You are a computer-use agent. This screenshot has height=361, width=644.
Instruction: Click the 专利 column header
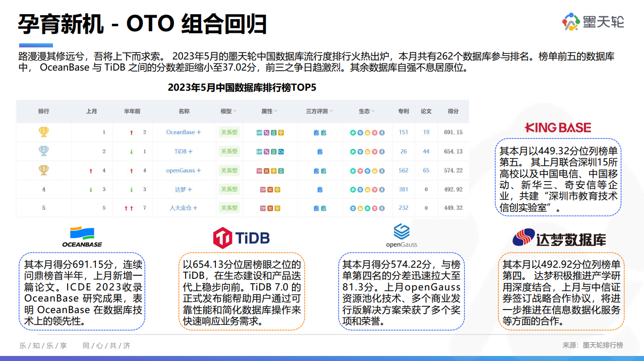click(403, 111)
